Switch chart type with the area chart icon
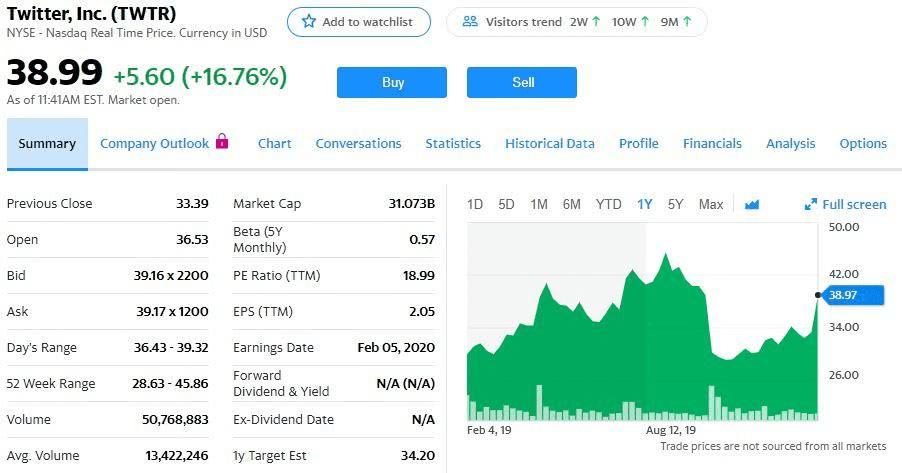This screenshot has height=473, width=902. (x=752, y=204)
